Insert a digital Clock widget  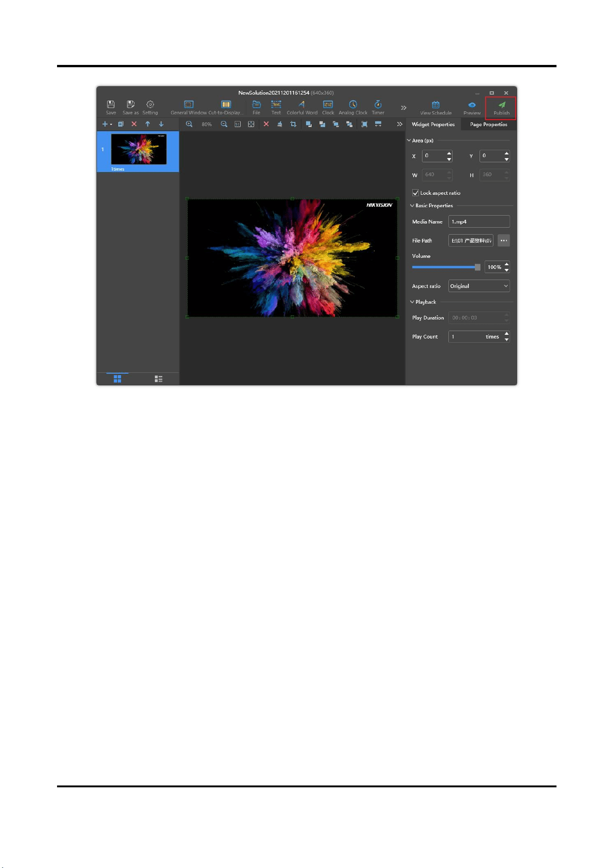pos(328,107)
